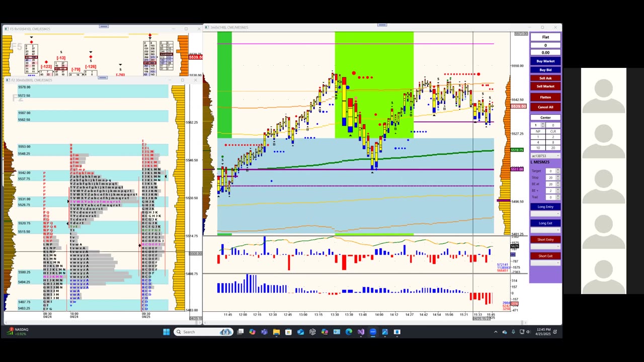Click the 13:30 time label on chart axis
Viewport: 644px width, 362px height.
(335, 315)
